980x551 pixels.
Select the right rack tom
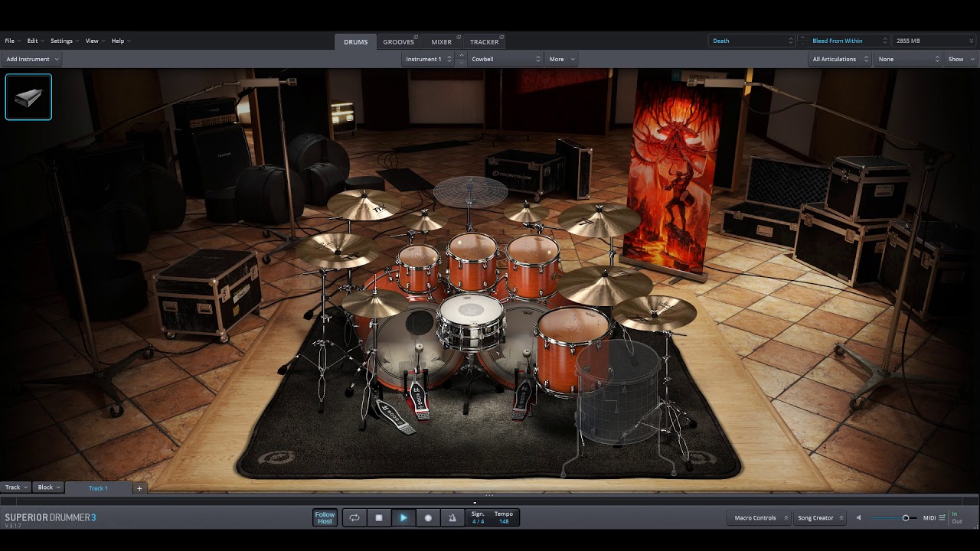click(533, 265)
